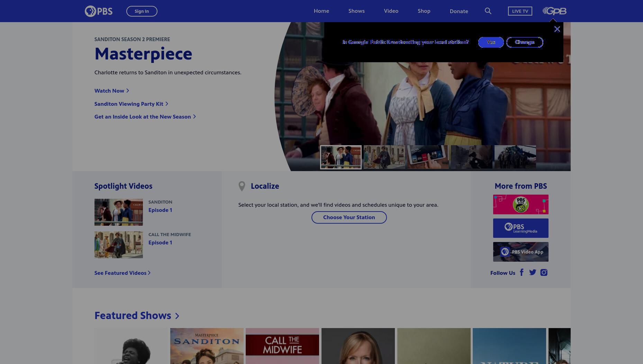Viewport: 643px width, 364px height.
Task: Click the CALL THE MIDWIFE spotlight label
Action: (x=170, y=235)
